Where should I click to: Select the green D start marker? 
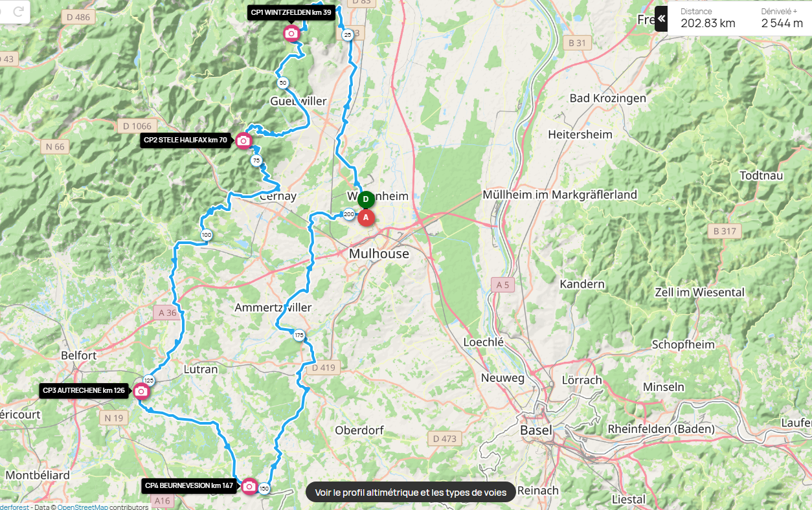point(366,199)
